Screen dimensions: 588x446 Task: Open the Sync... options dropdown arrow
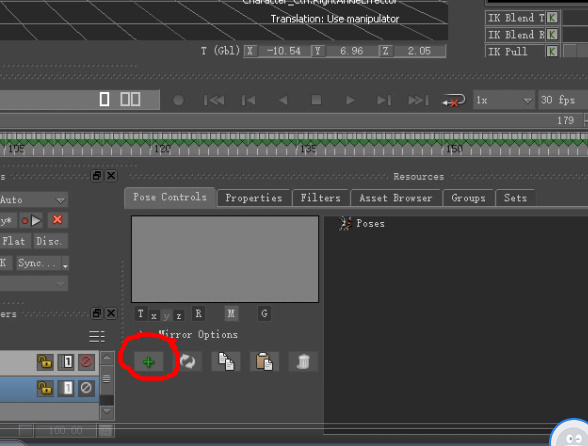coord(65,264)
